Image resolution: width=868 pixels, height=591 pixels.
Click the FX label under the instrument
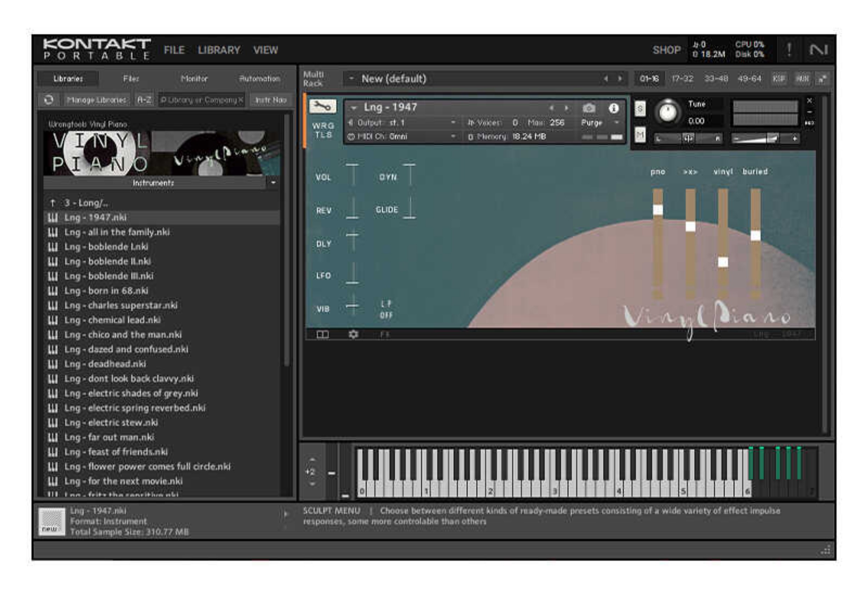tap(385, 334)
